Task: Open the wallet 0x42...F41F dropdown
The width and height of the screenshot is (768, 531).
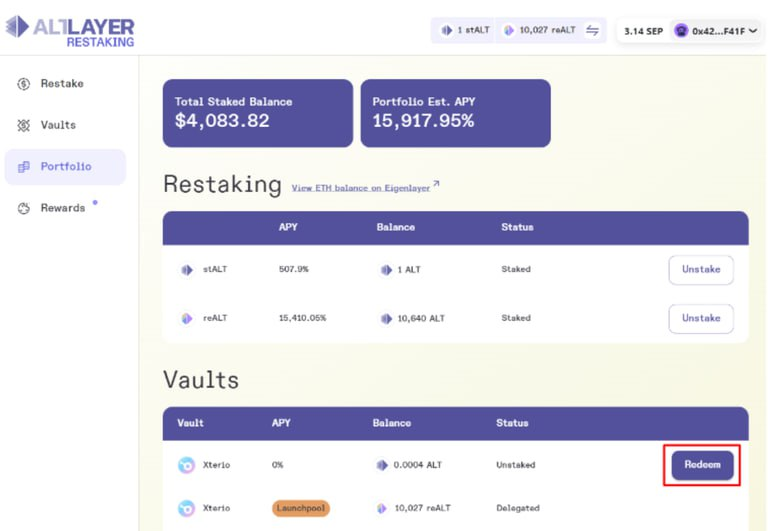Action: point(716,31)
